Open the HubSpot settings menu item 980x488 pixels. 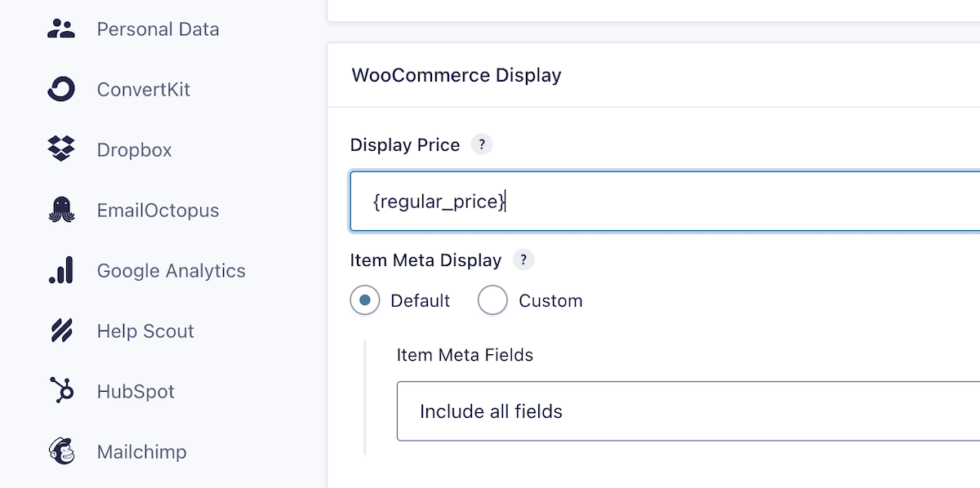(x=136, y=392)
